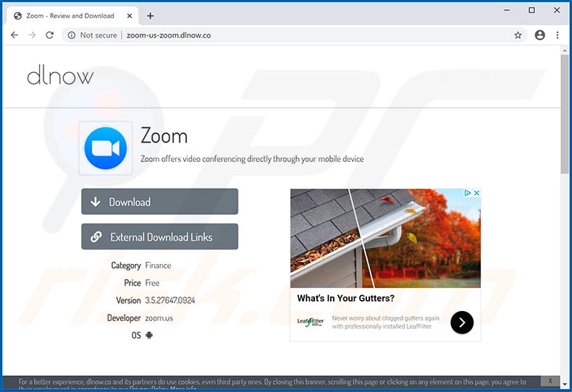572x392 pixels.
Task: Click the Free price value
Action: point(152,283)
